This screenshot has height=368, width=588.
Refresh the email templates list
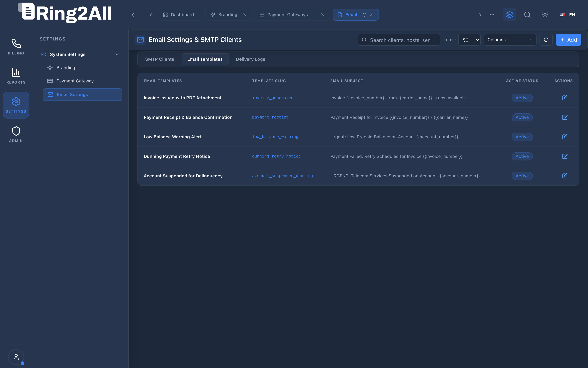[546, 40]
